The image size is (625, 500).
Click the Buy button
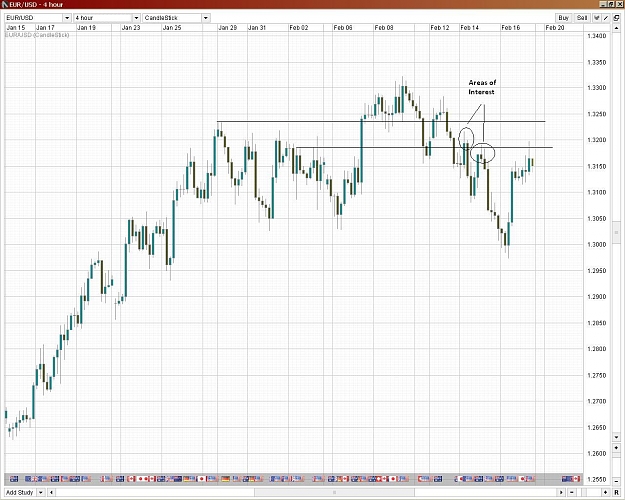pyautogui.click(x=563, y=18)
